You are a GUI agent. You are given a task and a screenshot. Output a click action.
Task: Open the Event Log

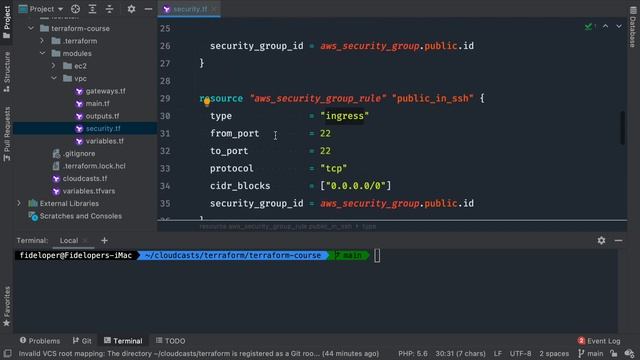[599, 340]
